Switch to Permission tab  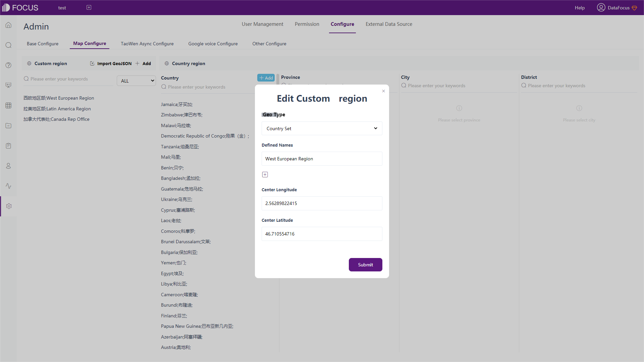307,24
